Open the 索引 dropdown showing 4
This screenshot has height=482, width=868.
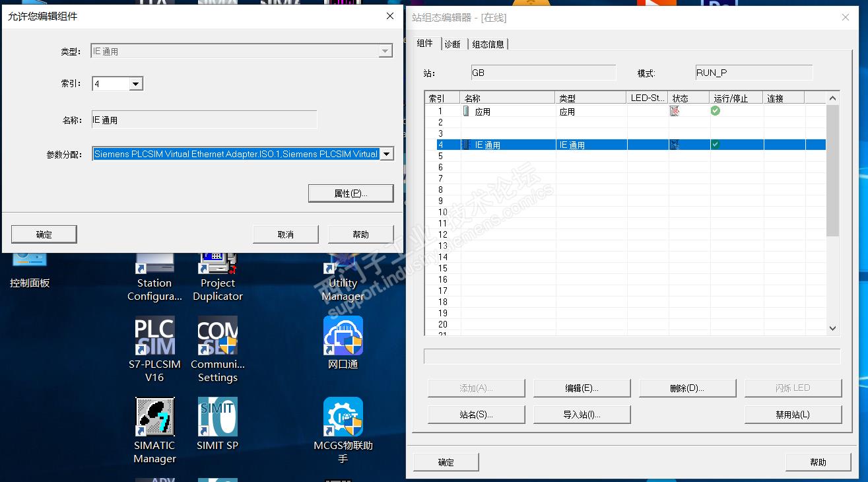[x=135, y=84]
